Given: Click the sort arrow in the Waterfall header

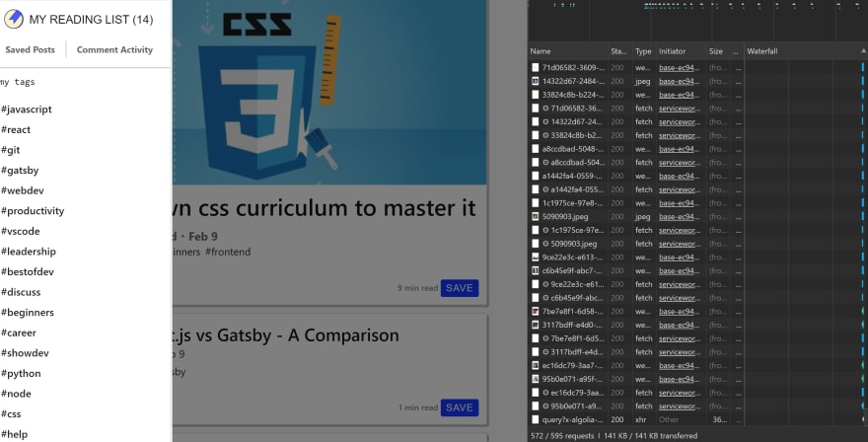Looking at the screenshot, I should 863,51.
